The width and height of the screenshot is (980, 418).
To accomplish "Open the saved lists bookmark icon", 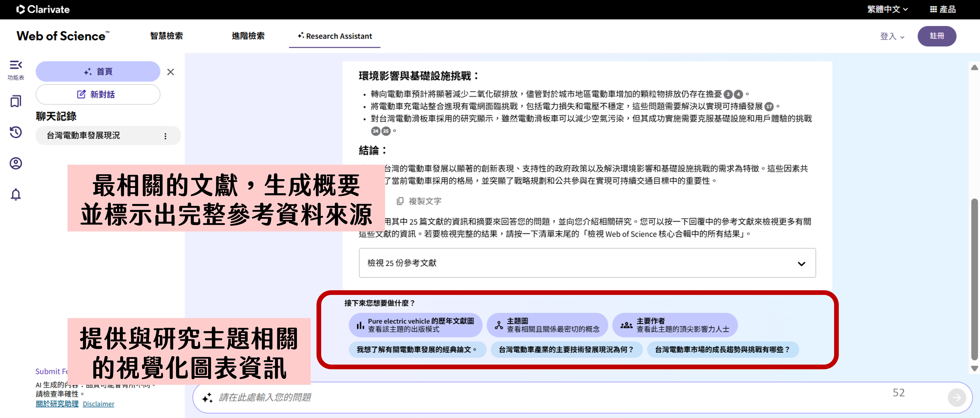I will [16, 101].
